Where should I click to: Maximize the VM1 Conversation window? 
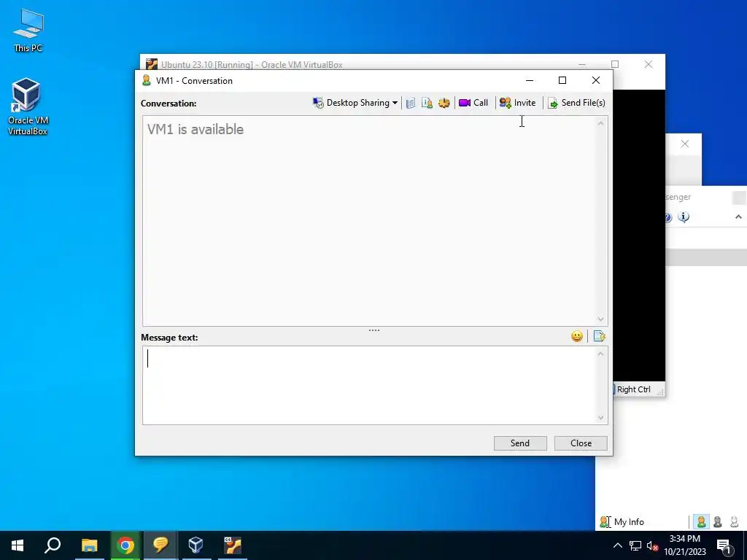coord(562,80)
